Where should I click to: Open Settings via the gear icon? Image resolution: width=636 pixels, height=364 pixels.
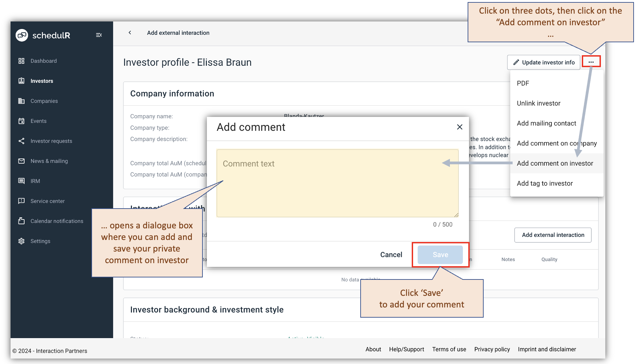coord(21,241)
